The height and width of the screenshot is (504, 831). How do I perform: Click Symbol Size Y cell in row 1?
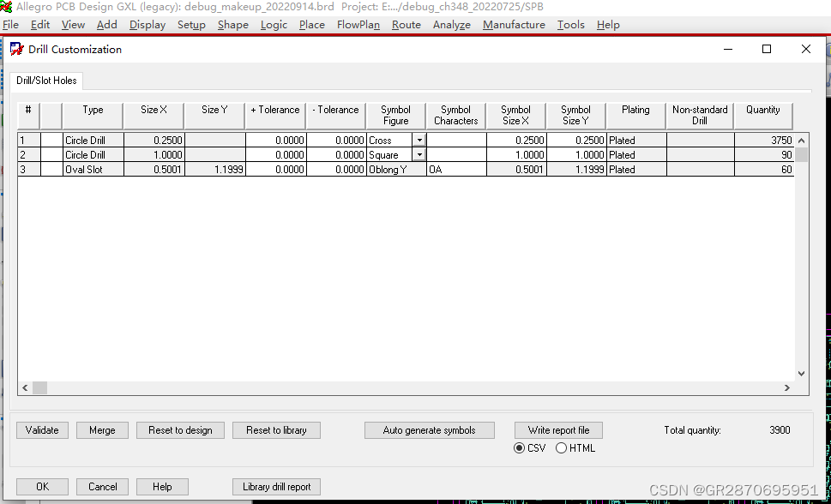pos(576,141)
